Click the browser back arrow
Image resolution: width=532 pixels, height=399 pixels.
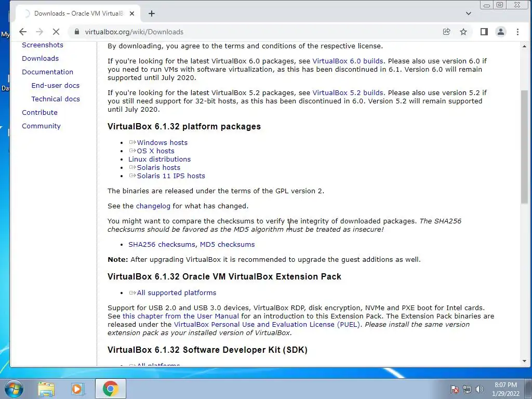pos(23,32)
